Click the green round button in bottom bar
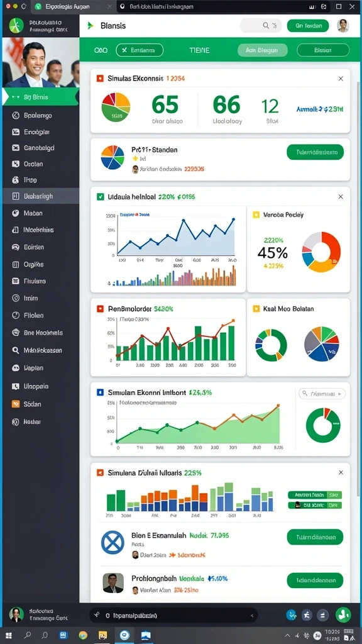Image resolution: width=362 pixels, height=644 pixels. pos(343,615)
